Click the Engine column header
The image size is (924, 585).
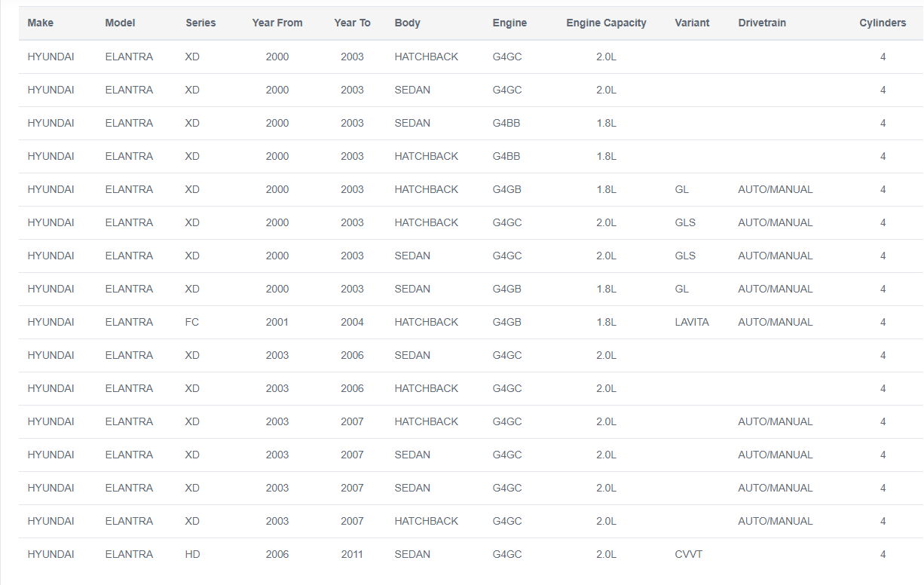(509, 23)
